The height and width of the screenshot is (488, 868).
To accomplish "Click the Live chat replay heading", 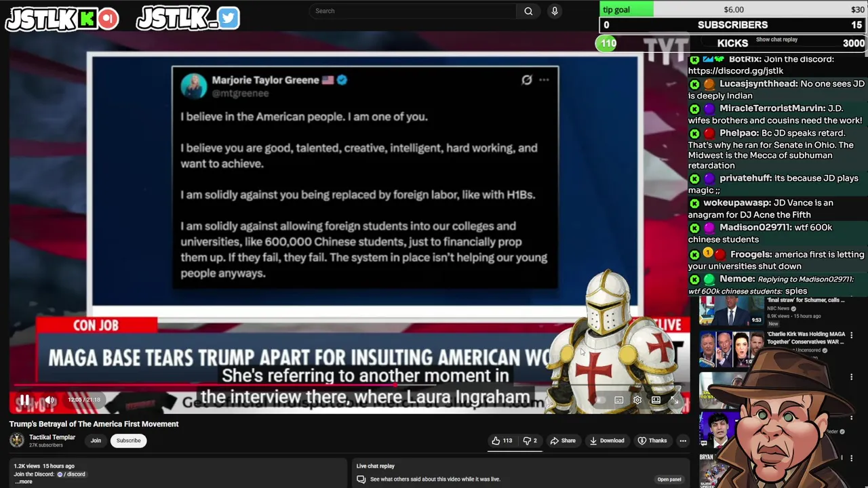I will click(x=375, y=466).
